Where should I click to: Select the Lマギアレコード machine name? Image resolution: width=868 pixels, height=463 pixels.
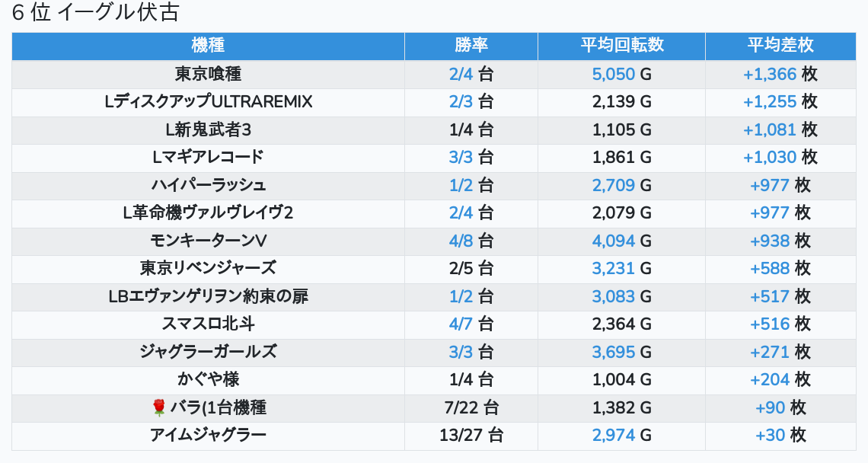coord(208,158)
